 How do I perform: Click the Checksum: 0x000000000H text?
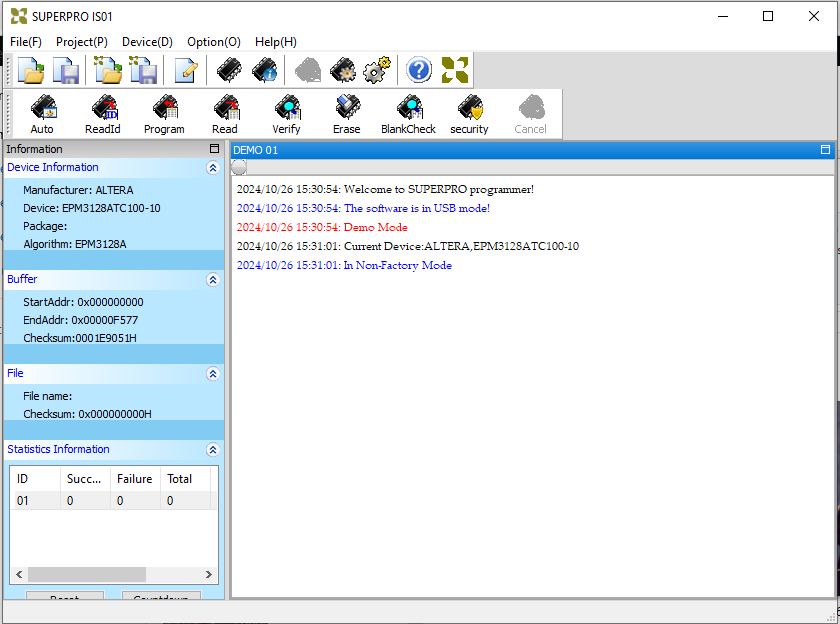pyautogui.click(x=87, y=414)
